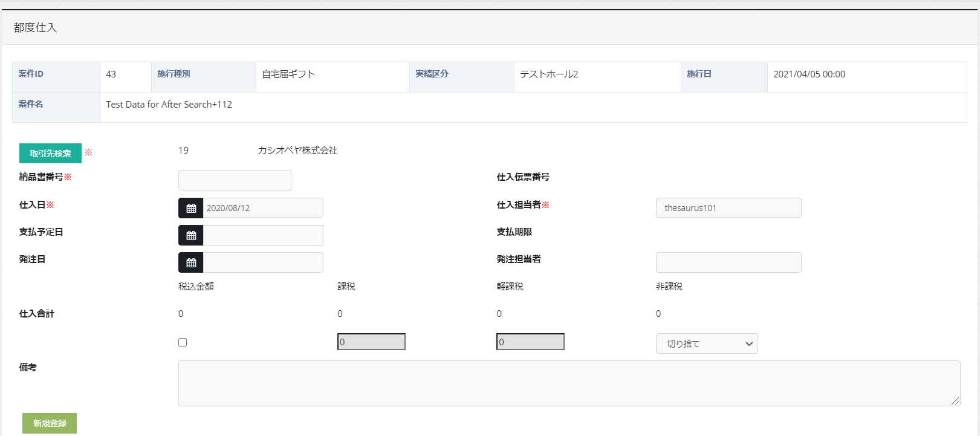Toggle the checkbox under 税込金額

[183, 342]
